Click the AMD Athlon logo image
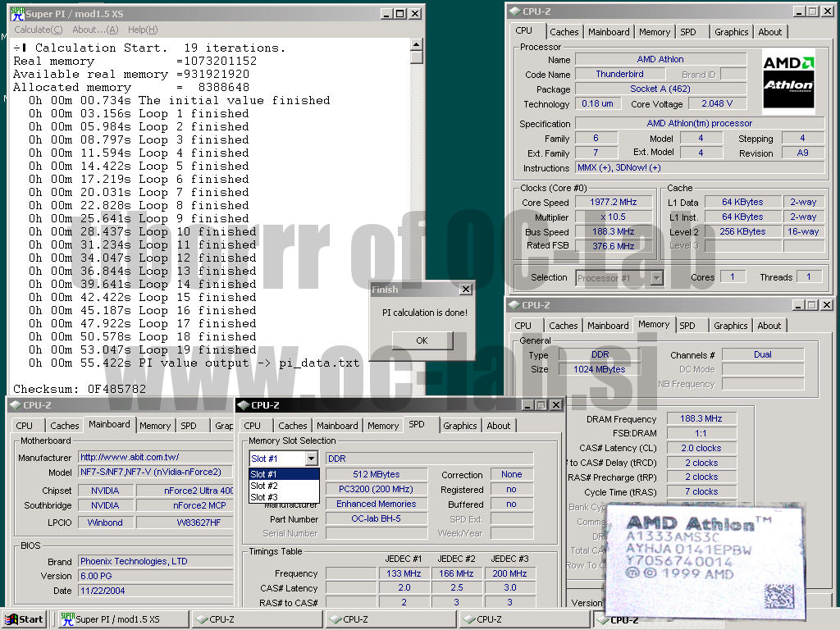The width and height of the screenshot is (840, 630). (788, 81)
